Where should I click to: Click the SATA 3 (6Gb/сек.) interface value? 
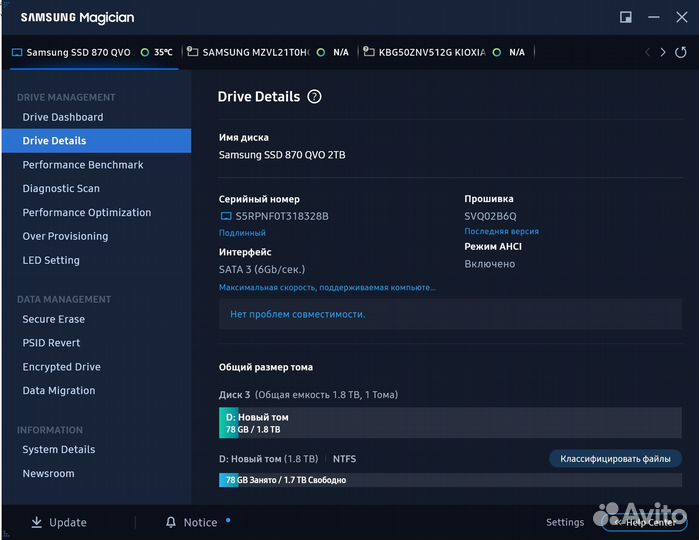pos(262,269)
